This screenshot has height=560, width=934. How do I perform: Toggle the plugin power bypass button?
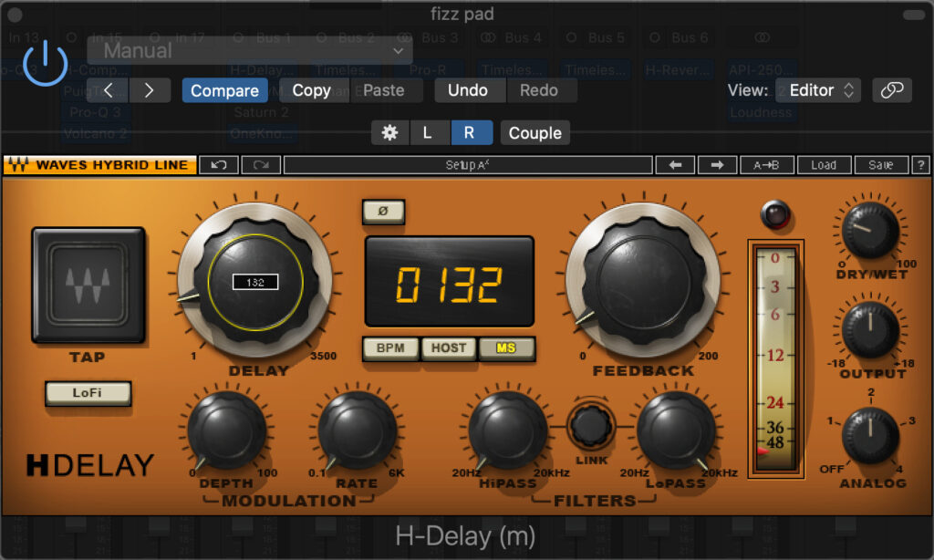46,63
